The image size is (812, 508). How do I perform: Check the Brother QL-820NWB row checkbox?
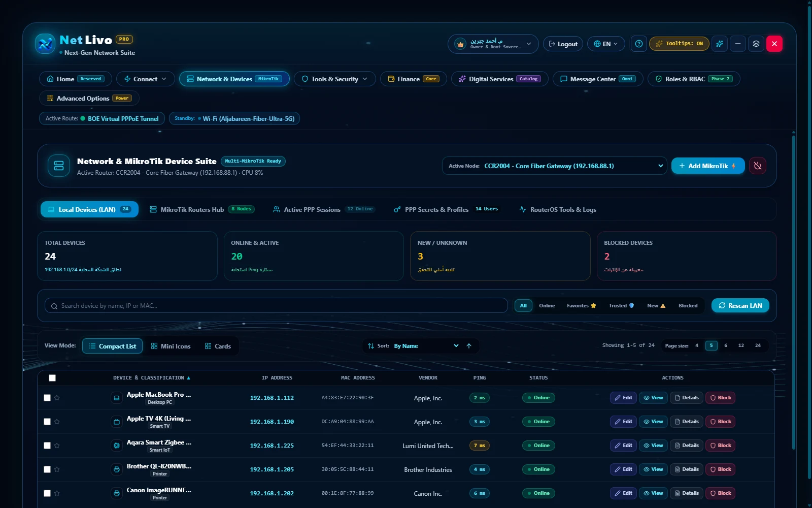point(47,469)
